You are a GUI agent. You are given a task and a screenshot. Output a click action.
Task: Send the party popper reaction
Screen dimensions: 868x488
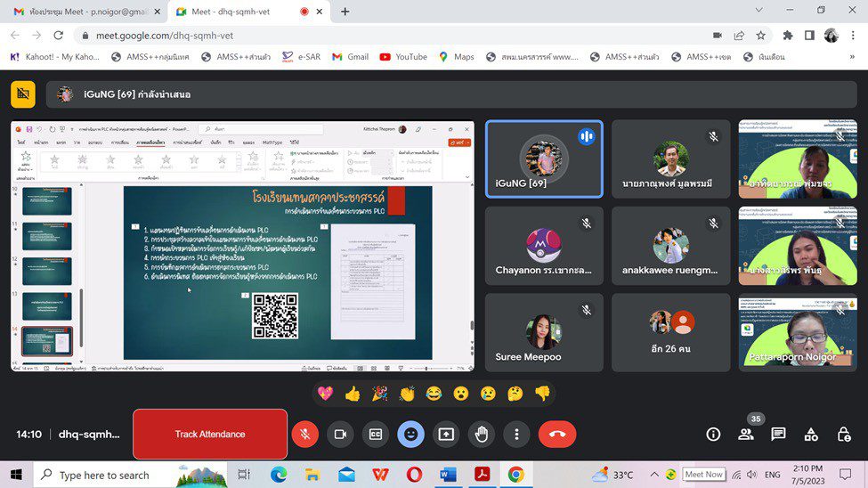click(x=380, y=394)
